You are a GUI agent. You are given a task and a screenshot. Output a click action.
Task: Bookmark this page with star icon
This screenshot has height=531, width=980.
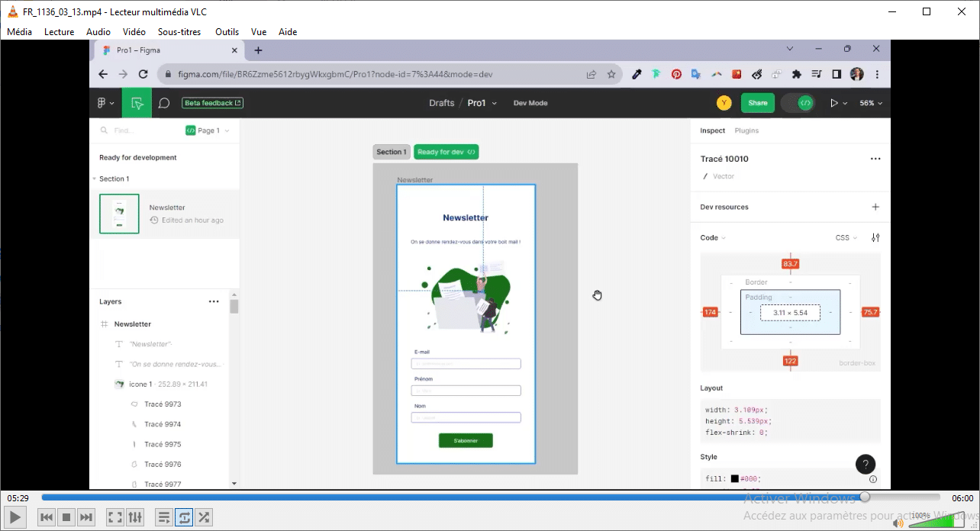point(611,74)
